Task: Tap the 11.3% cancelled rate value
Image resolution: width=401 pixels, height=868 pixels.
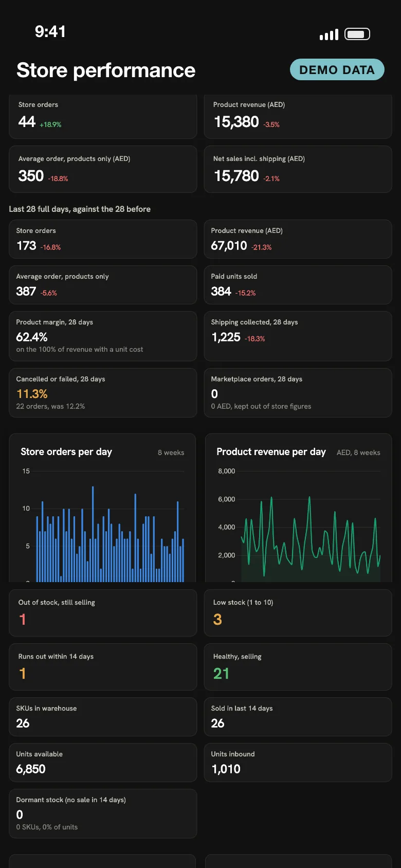Action: (32, 394)
